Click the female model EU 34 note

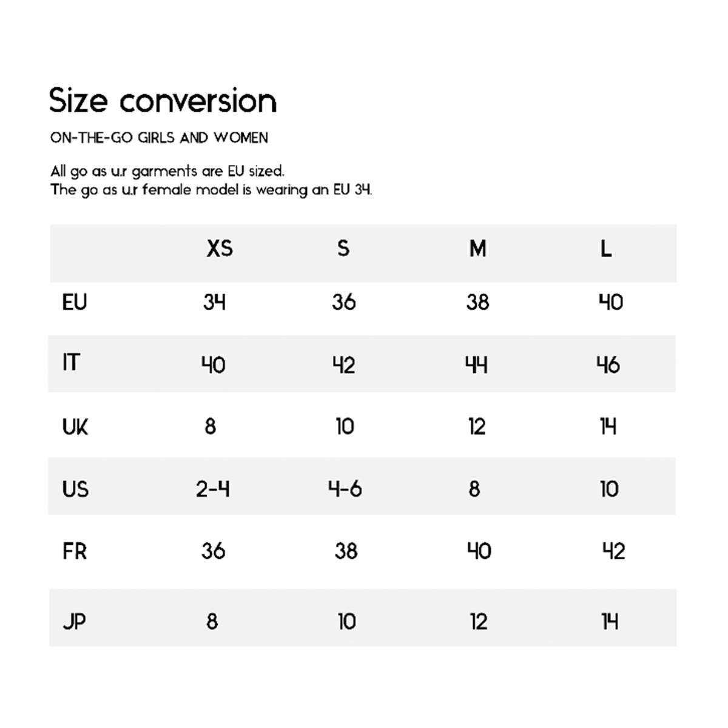211,190
